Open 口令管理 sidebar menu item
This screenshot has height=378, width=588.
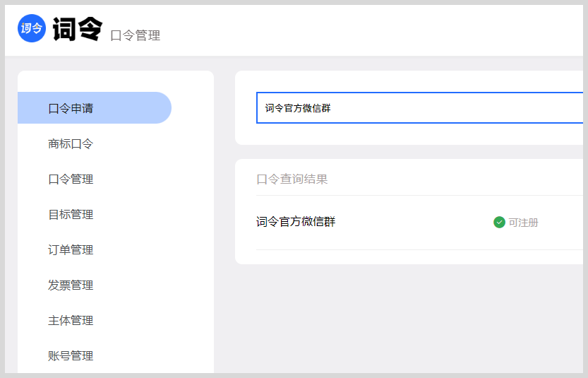[71, 179]
